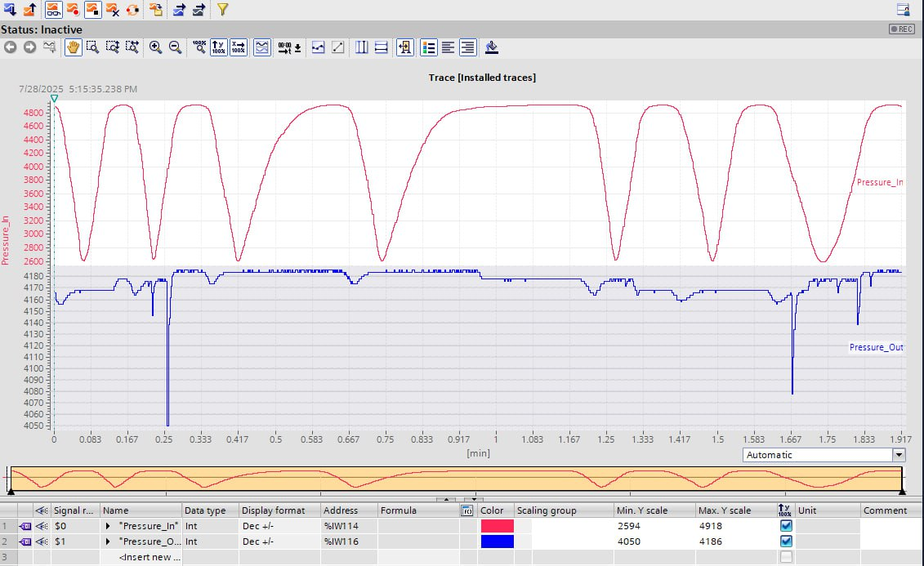Toggle the chart legend display
Screen dimensions: 924x566
[428, 47]
